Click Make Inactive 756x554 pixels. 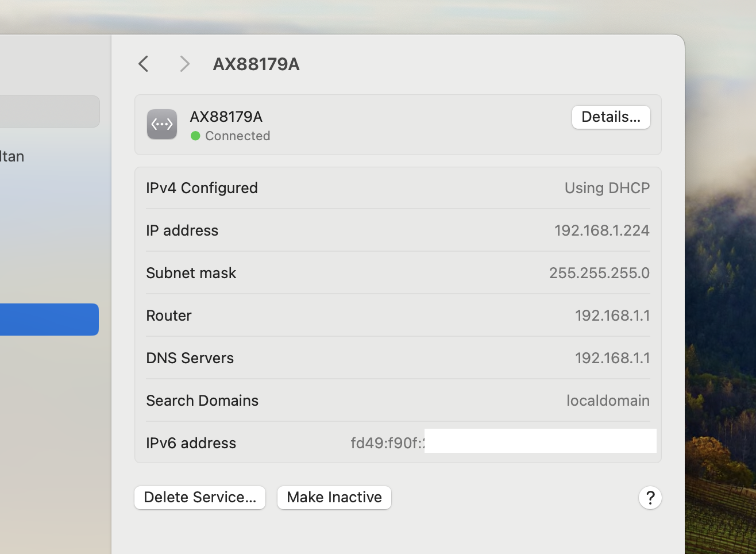(x=334, y=498)
